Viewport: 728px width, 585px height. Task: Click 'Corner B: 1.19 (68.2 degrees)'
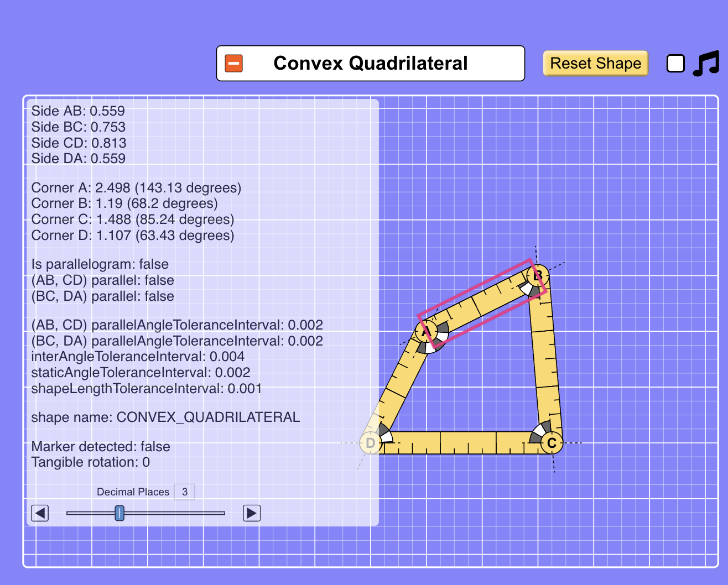coord(124,203)
